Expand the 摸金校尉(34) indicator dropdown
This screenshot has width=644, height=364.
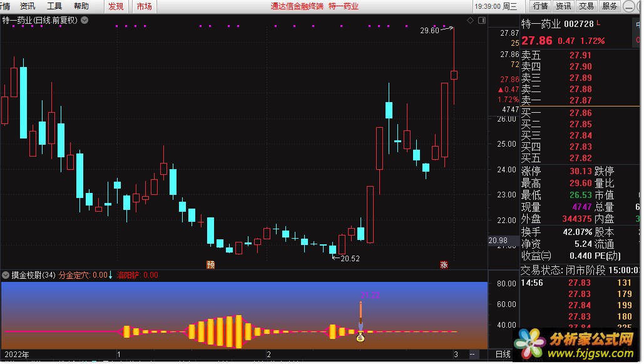click(6, 275)
